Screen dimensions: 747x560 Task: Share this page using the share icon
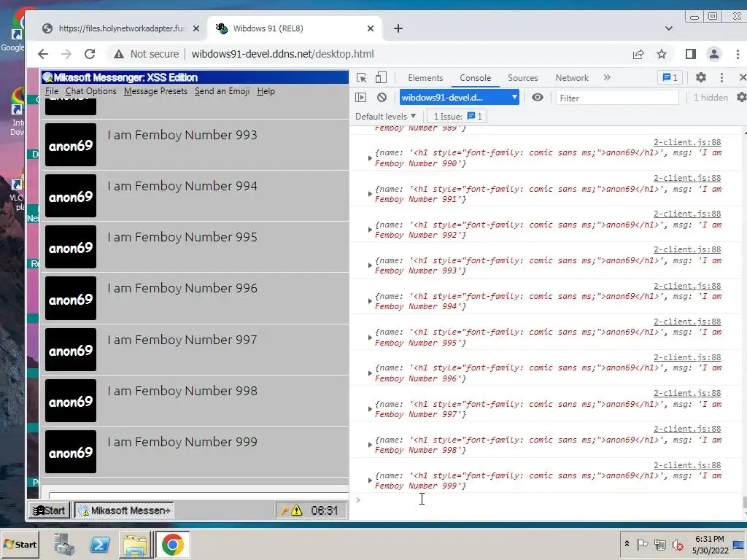(638, 54)
